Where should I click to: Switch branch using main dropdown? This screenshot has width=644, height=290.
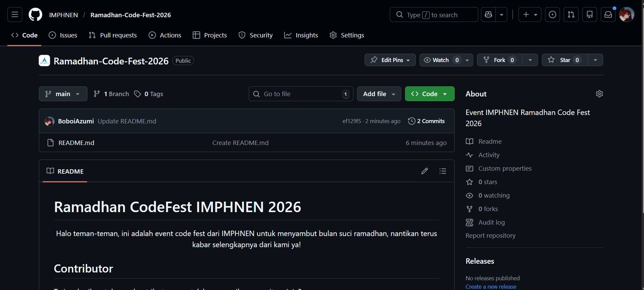pos(63,94)
